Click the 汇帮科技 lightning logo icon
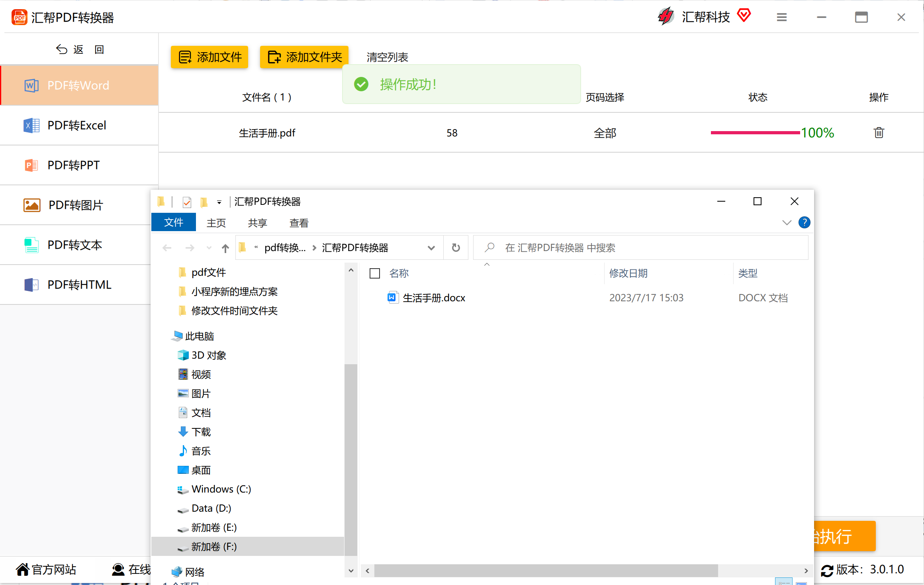The width and height of the screenshot is (924, 585). tap(666, 17)
